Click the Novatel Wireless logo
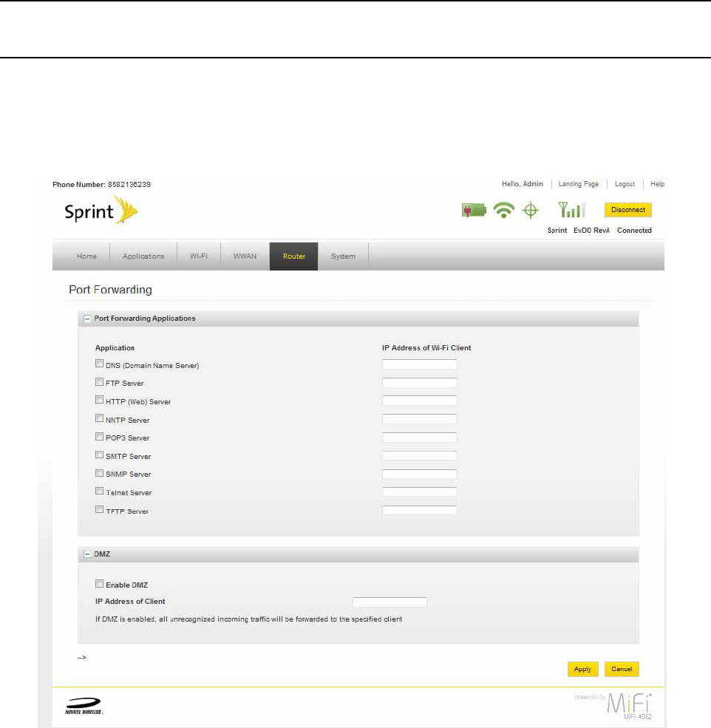Viewport: 711px width, 728px height. 84,706
